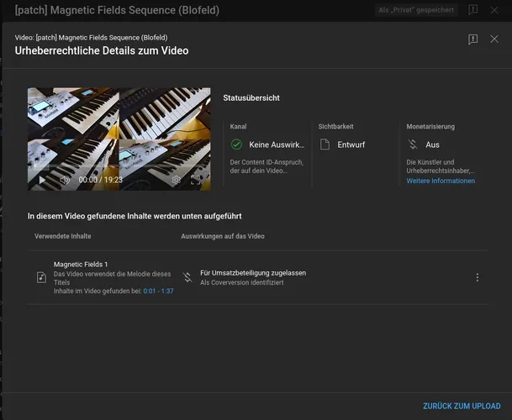Image resolution: width=512 pixels, height=420 pixels.
Task: Click the send feedback icon in dialog
Action: pos(473,39)
